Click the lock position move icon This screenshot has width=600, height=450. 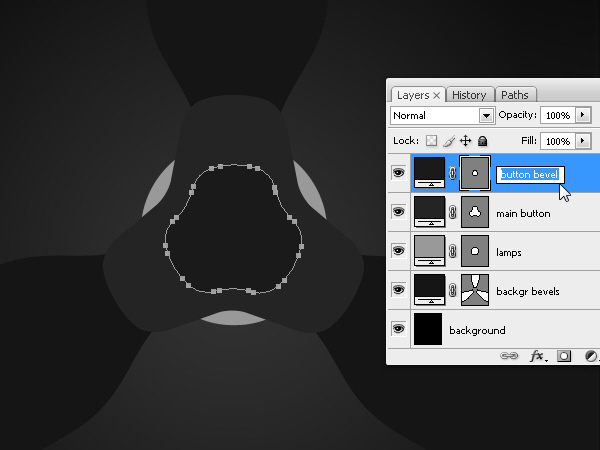[465, 141]
